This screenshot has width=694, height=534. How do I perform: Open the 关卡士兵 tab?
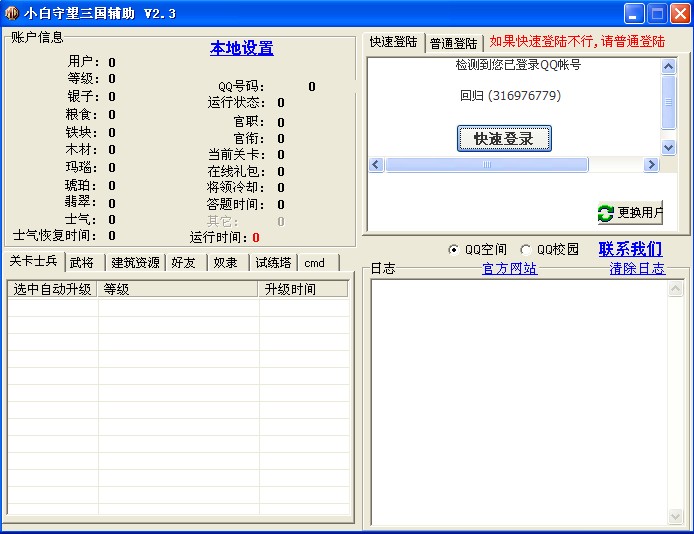(34, 261)
